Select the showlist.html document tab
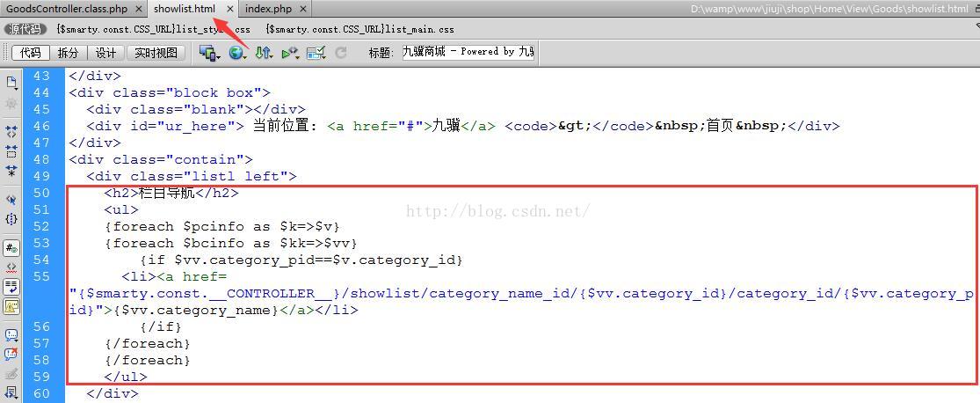 [185, 9]
